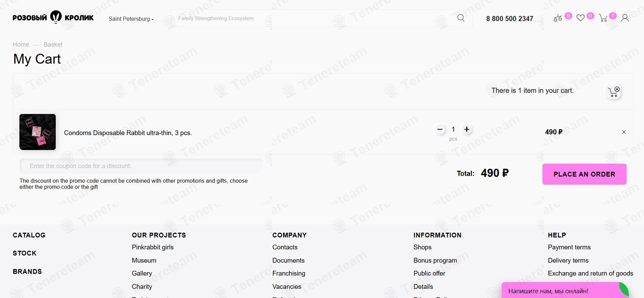The image size is (644, 298).
Task: Clear cart using the cart-remove icon
Action: pos(614,92)
